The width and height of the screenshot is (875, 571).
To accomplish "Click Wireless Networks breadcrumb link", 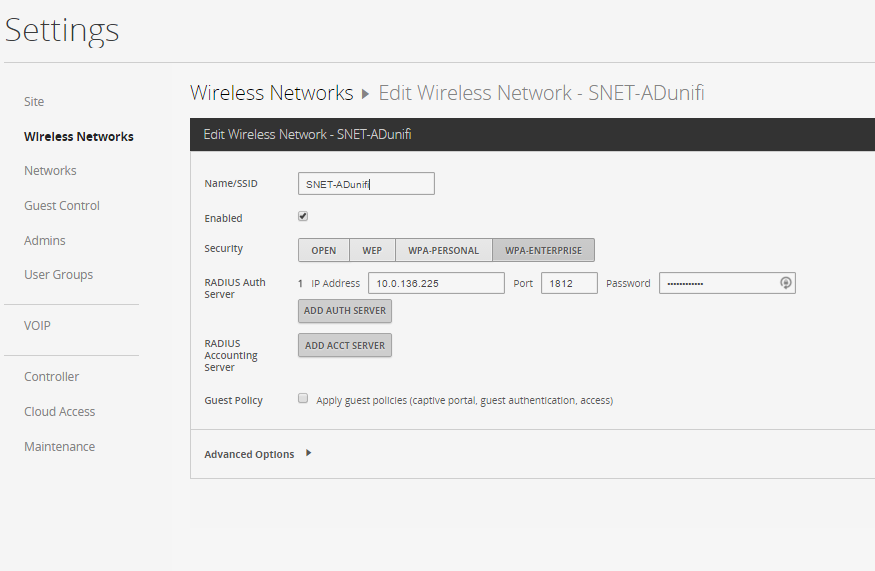I will coord(272,93).
